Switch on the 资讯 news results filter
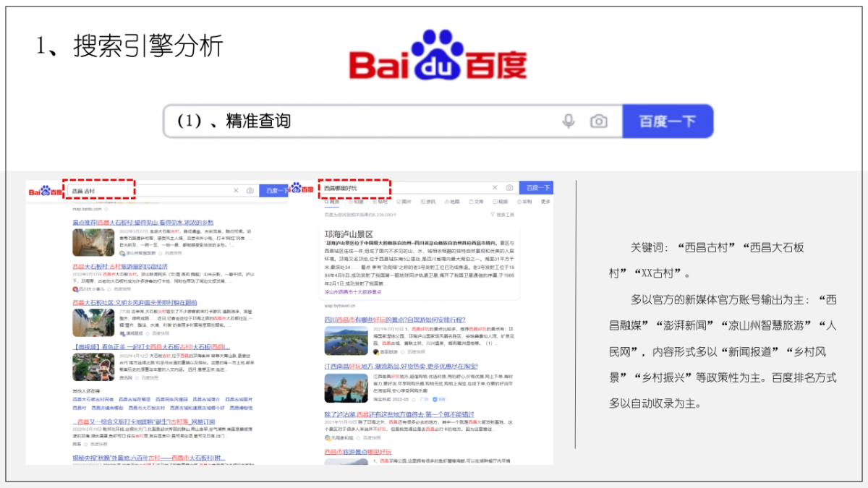The height and width of the screenshot is (488, 868). (x=430, y=202)
